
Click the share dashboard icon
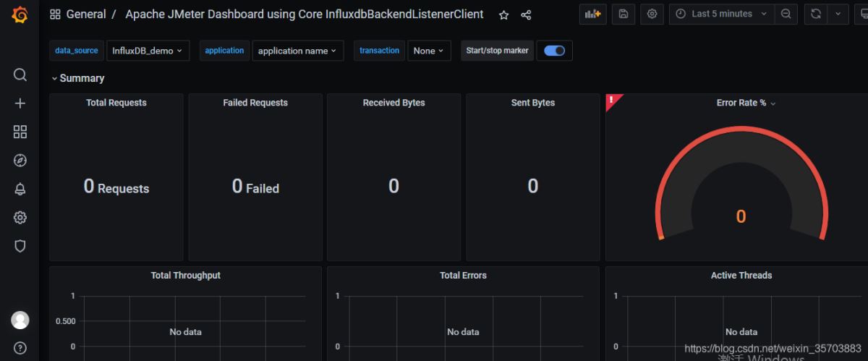click(527, 14)
